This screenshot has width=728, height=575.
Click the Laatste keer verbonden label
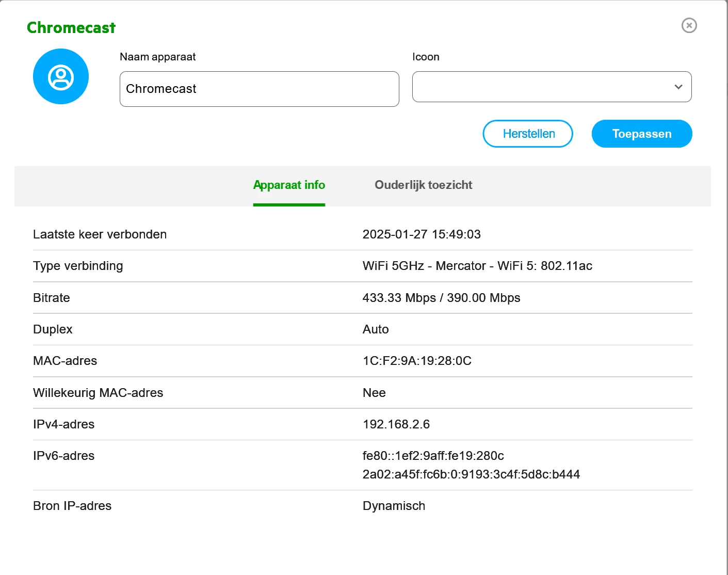tap(100, 234)
